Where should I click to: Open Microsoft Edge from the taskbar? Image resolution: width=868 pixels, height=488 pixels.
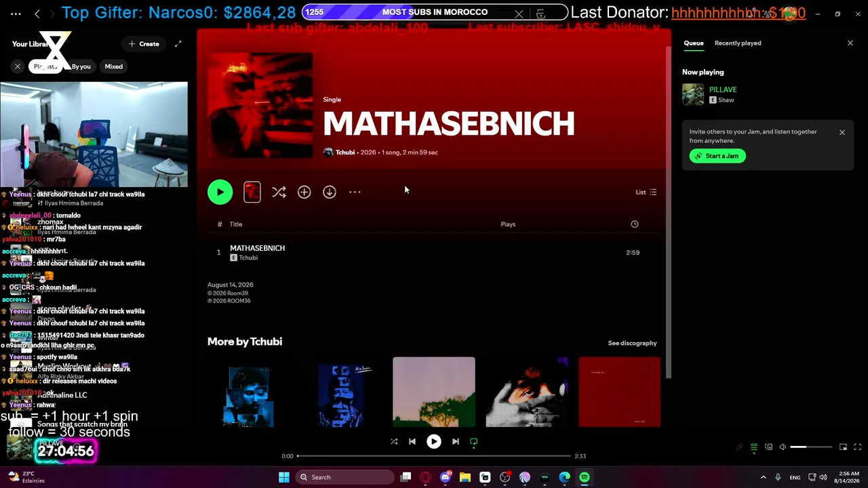[564, 477]
